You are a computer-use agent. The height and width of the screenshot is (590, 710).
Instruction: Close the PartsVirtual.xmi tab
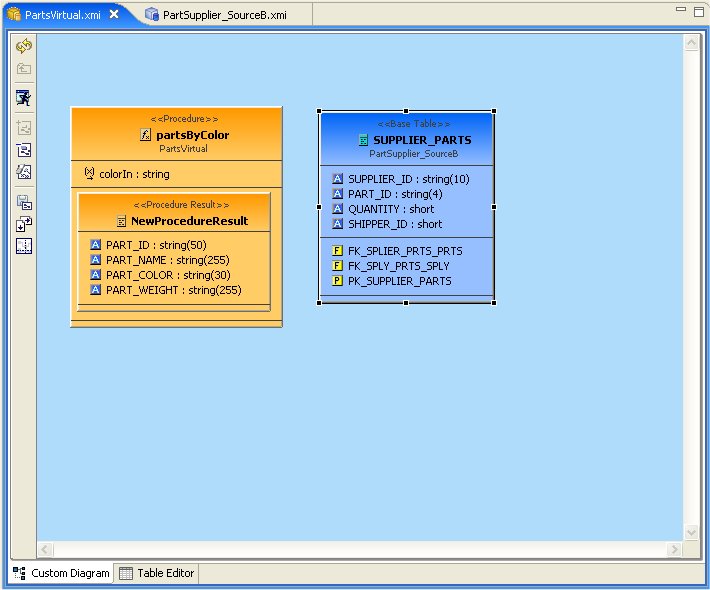(x=115, y=14)
